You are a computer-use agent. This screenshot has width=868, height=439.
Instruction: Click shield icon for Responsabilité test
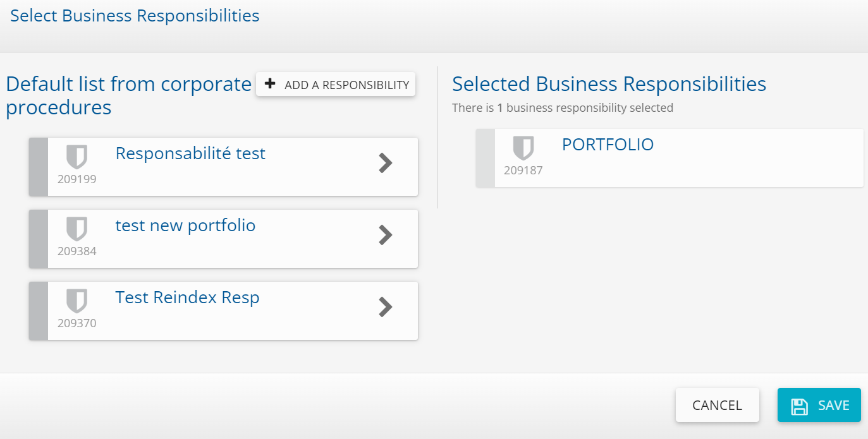coord(77,157)
